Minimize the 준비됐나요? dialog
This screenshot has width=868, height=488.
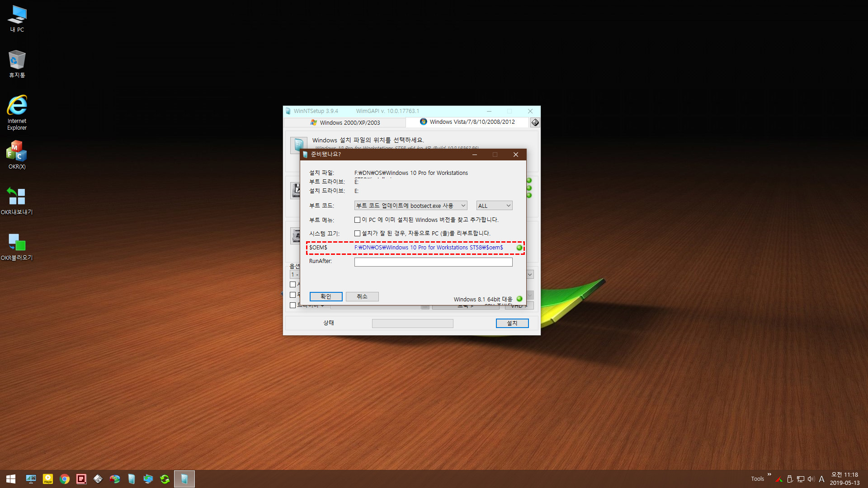[475, 155]
